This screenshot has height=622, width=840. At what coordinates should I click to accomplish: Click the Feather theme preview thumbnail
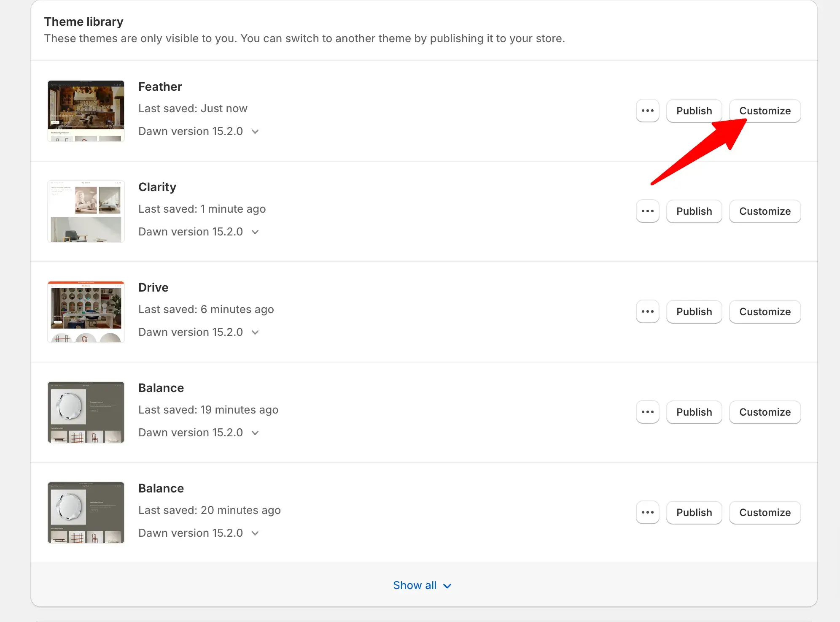coord(86,111)
